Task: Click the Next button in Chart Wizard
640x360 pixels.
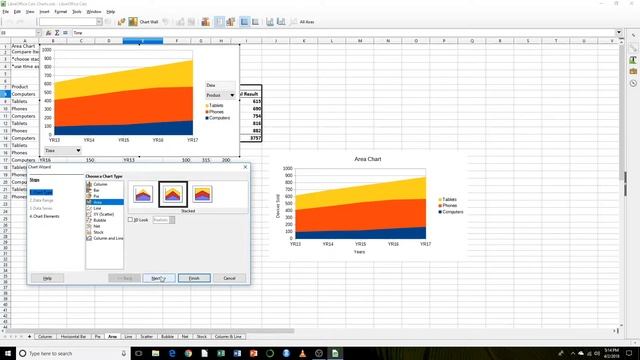Action: pos(159,278)
